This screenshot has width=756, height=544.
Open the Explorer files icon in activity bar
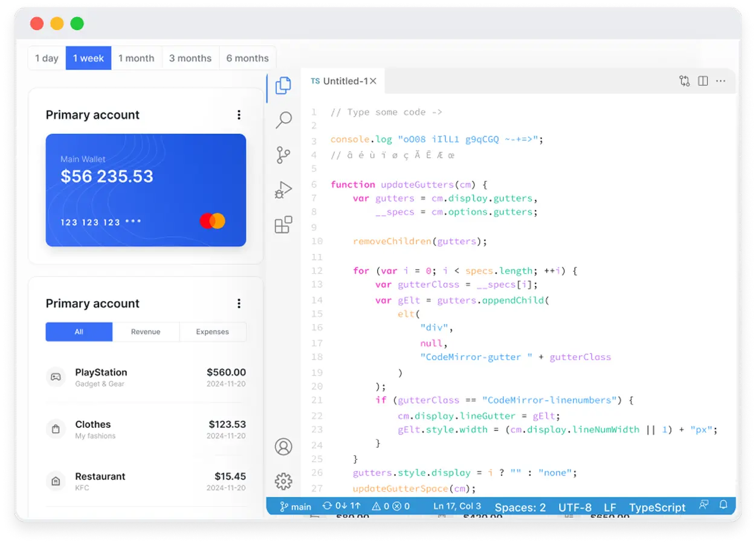283,86
